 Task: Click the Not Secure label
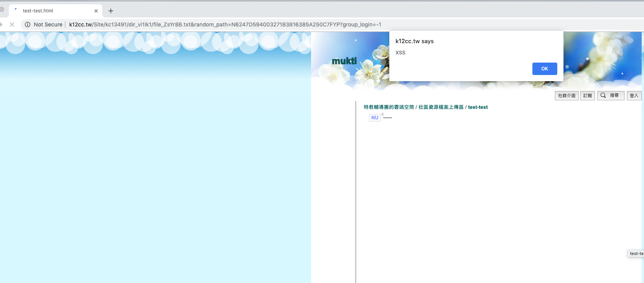coord(48,24)
